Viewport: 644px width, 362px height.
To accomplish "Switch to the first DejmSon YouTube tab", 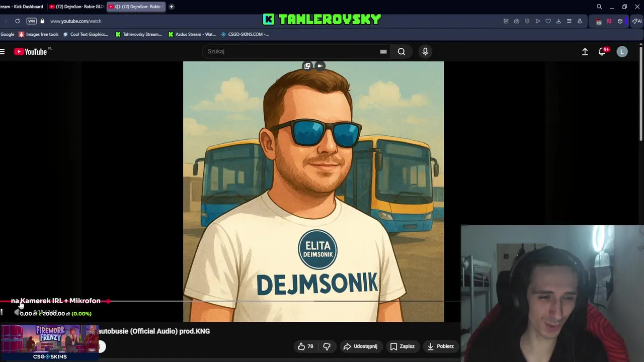I will pos(76,7).
